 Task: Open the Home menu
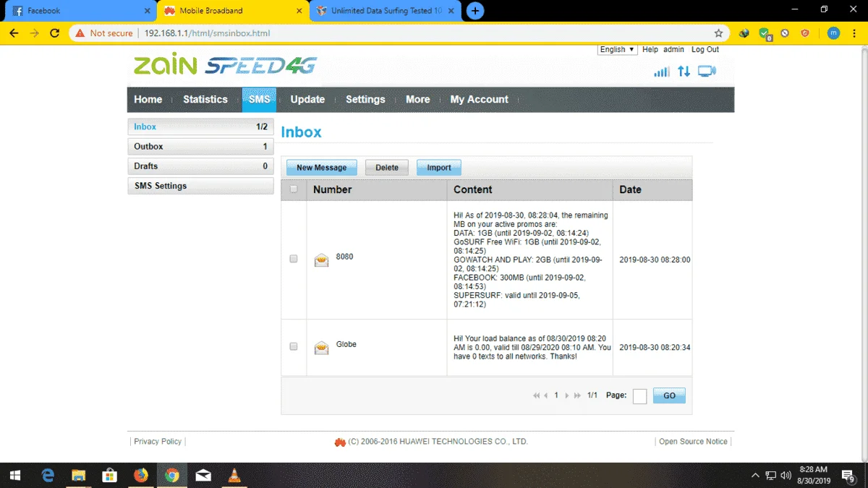coord(148,100)
